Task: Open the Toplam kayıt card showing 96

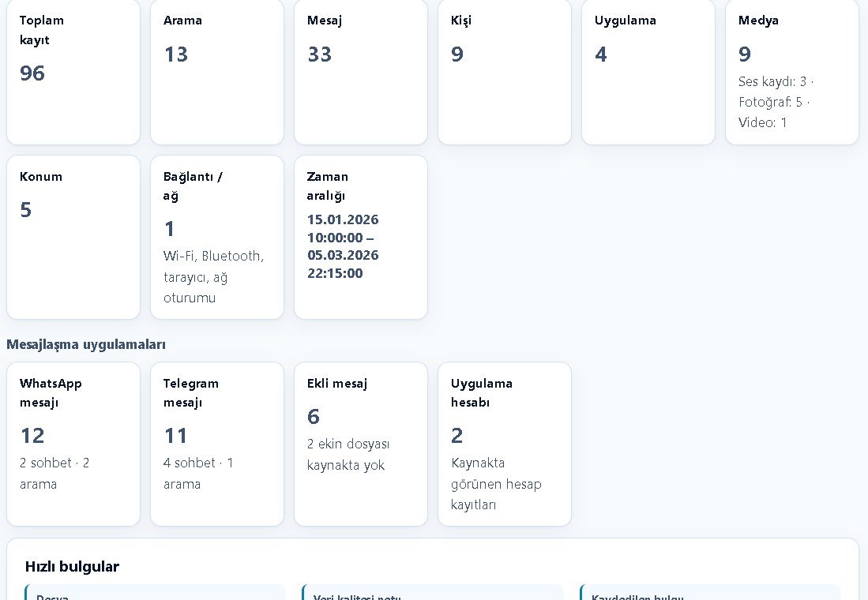Action: coord(73,71)
